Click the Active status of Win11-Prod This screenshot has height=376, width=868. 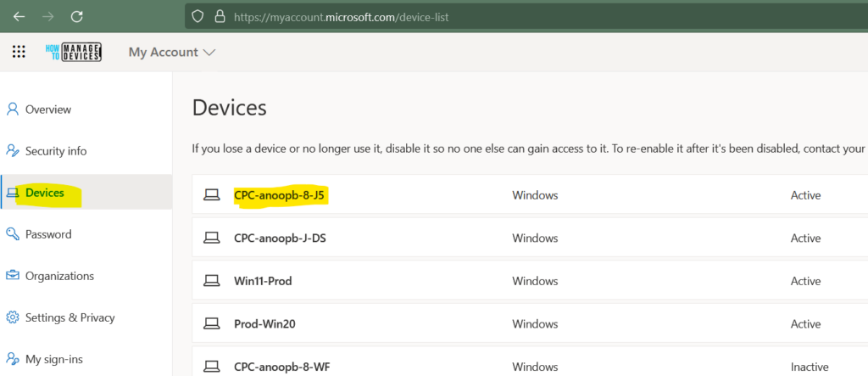805,281
